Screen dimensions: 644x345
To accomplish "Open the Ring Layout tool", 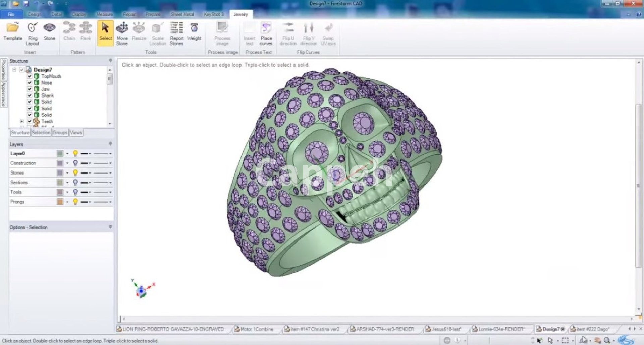I will pyautogui.click(x=33, y=33).
